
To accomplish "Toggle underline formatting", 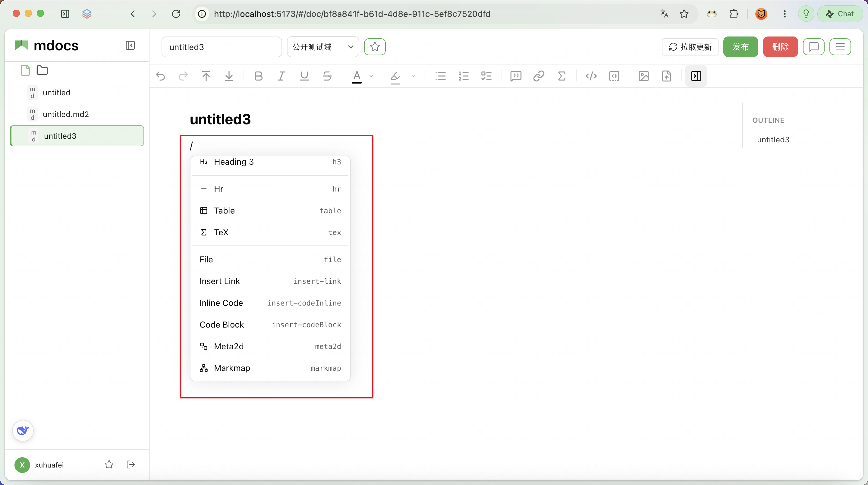I will 304,76.
